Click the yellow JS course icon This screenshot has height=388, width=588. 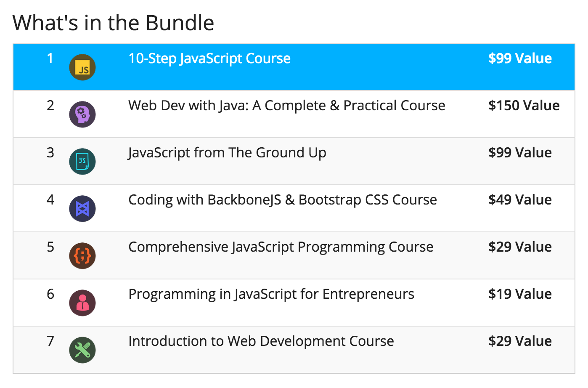pyautogui.click(x=82, y=67)
